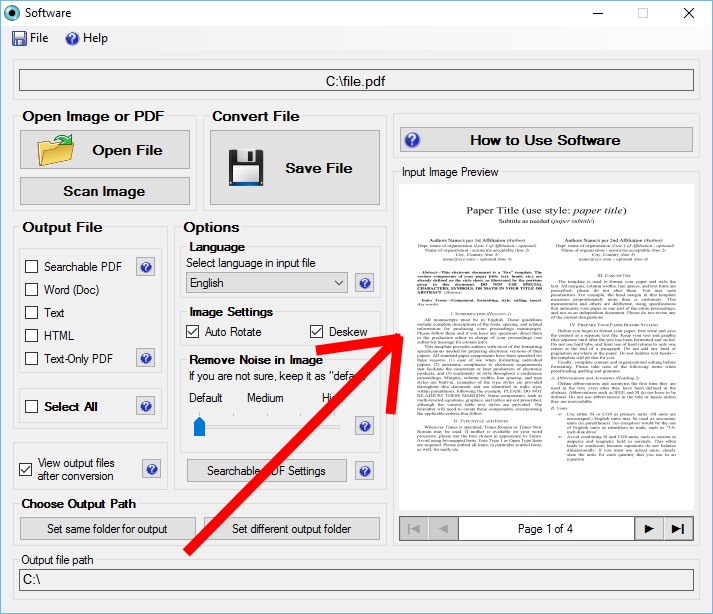Click the Save File button
The width and height of the screenshot is (713, 614).
coord(295,168)
